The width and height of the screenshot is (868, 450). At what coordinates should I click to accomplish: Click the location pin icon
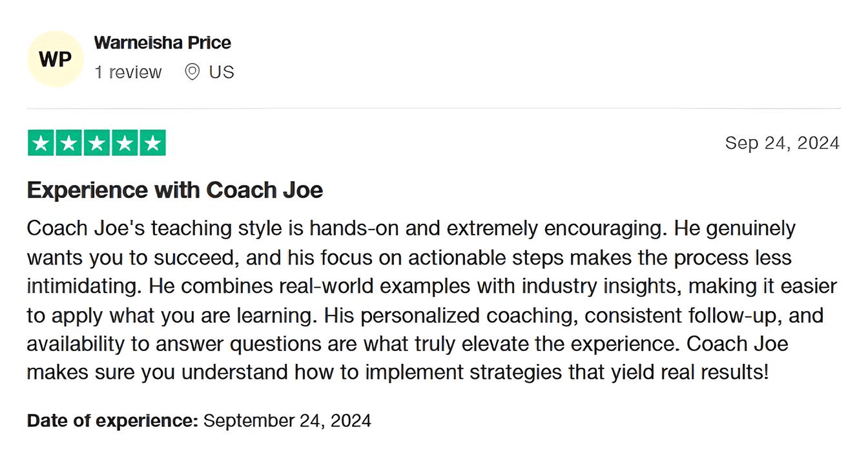tap(192, 72)
